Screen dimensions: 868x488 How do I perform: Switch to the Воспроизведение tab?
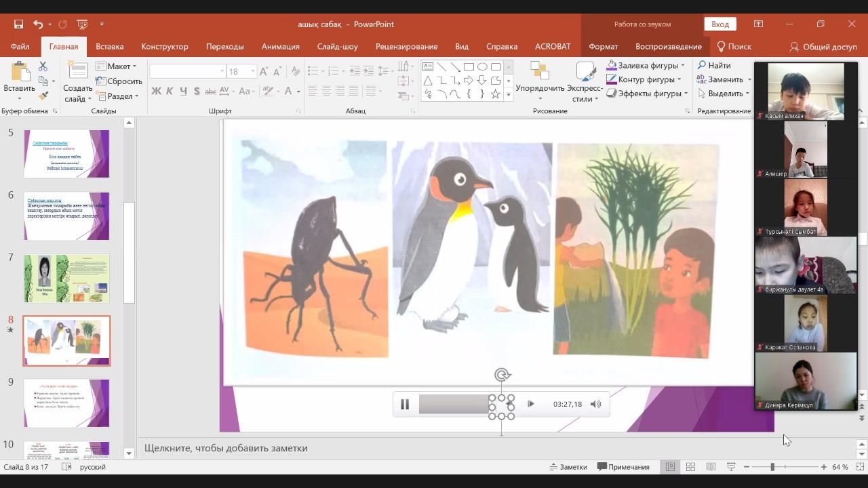coord(668,47)
